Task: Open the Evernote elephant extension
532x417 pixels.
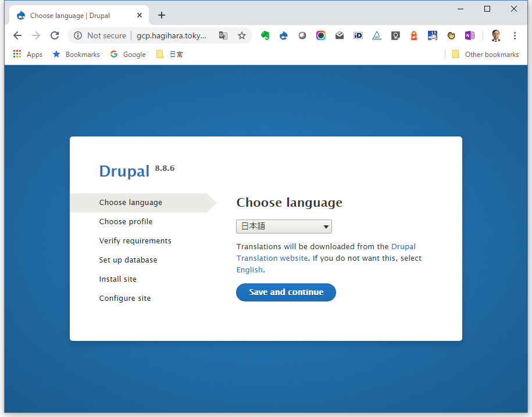Action: point(265,35)
